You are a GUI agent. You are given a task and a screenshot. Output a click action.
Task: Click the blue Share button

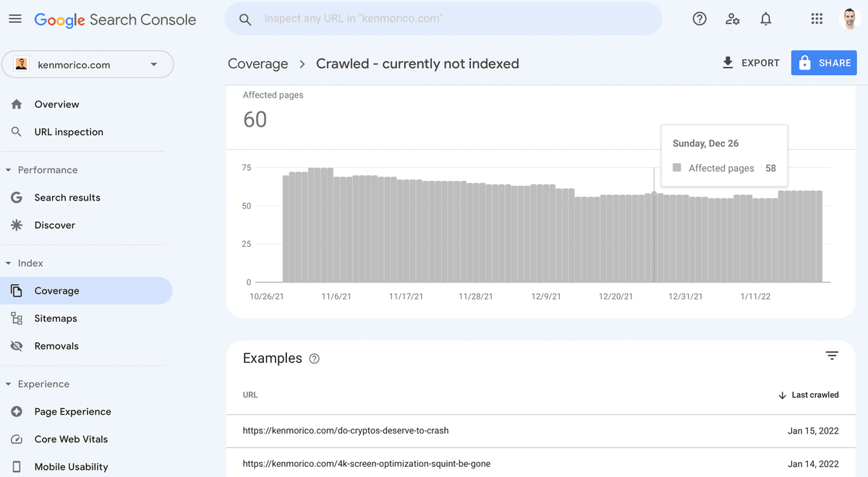tap(824, 63)
